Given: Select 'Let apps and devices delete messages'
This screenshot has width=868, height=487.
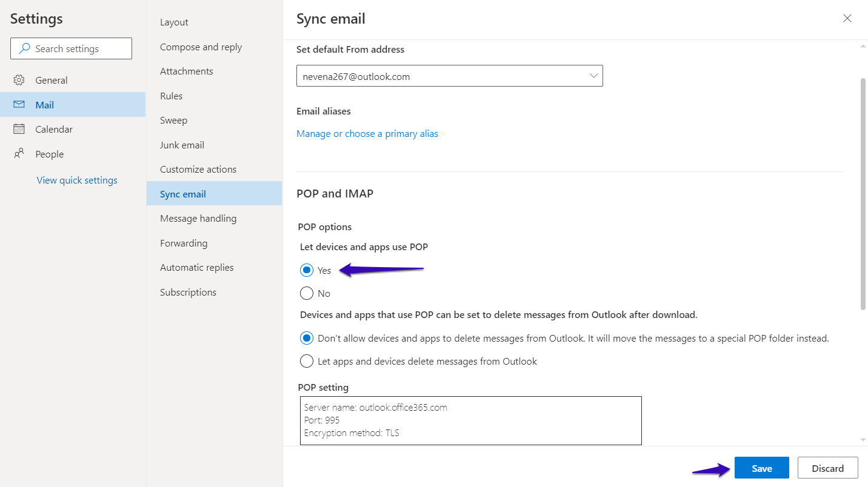Looking at the screenshot, I should (307, 360).
